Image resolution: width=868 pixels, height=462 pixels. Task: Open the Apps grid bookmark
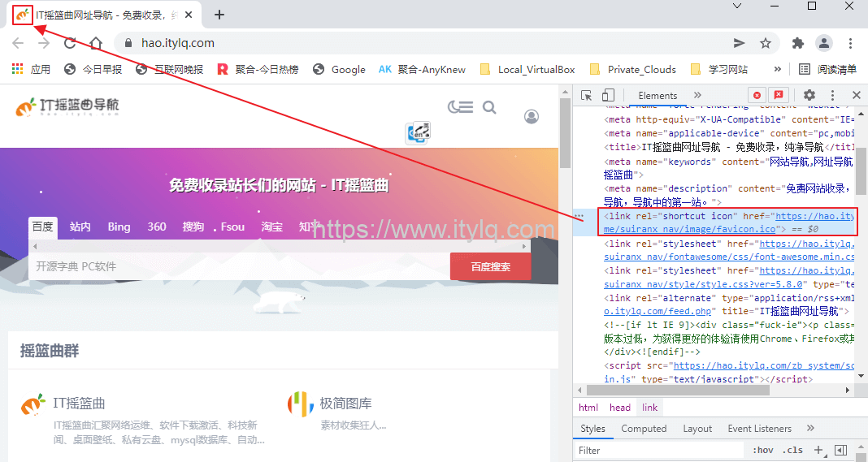point(31,69)
